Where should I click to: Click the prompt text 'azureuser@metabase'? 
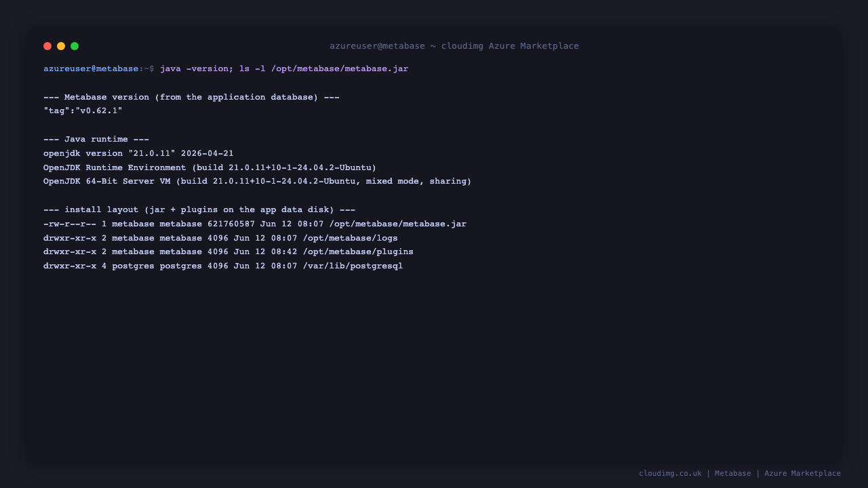91,68
